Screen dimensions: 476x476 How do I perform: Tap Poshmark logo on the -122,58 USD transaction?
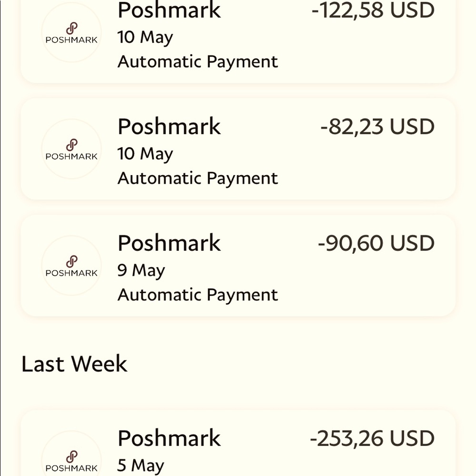71,32
